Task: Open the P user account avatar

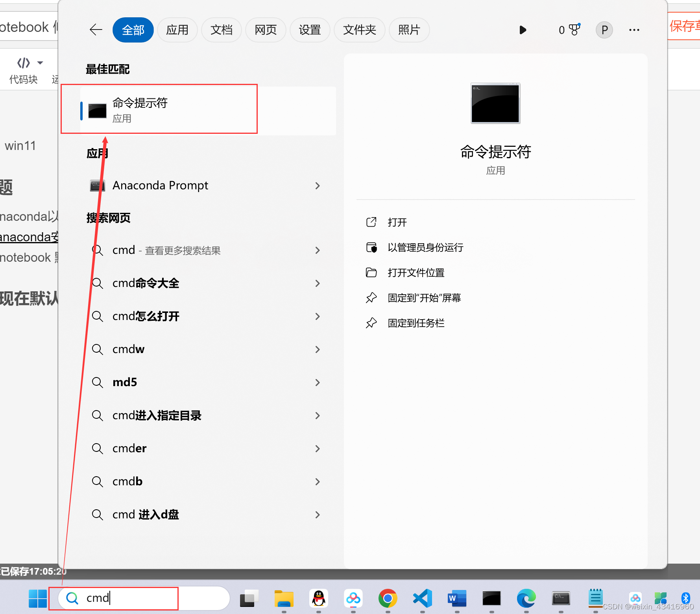Action: (604, 30)
